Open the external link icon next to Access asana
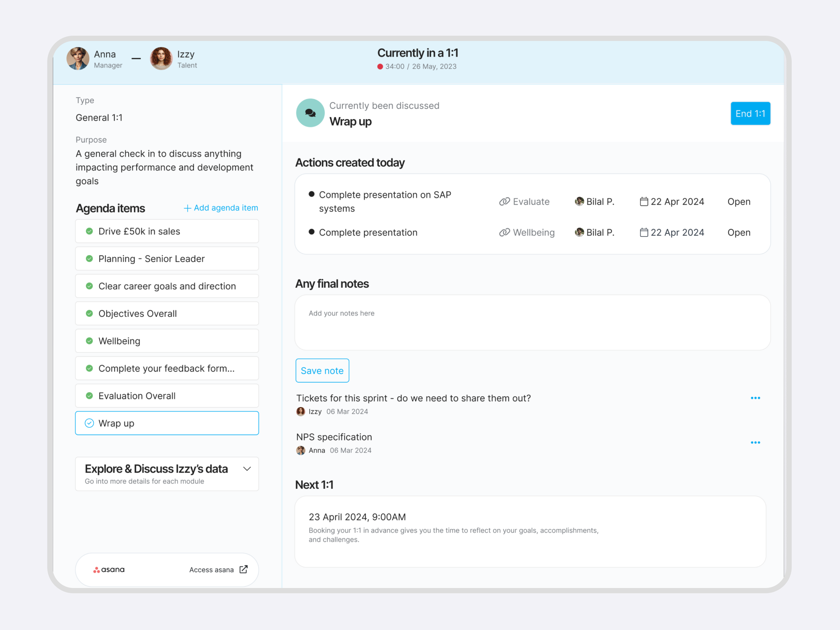 click(x=244, y=569)
